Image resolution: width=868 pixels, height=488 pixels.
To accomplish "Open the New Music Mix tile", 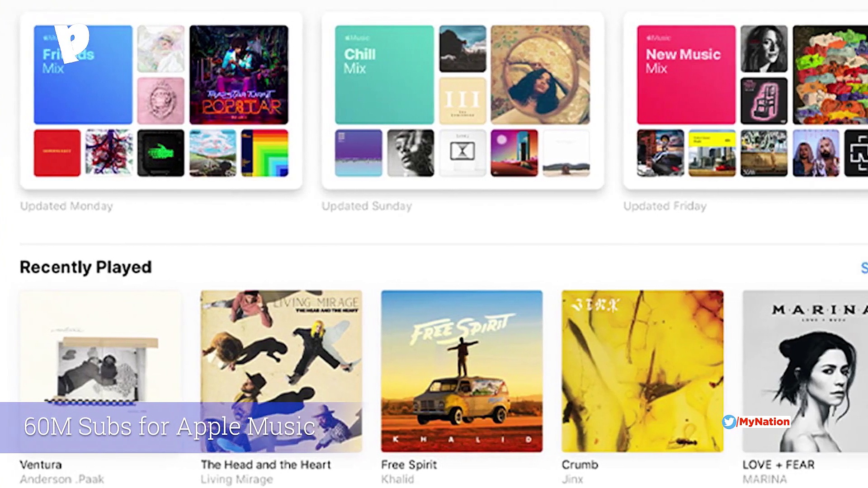I will (x=686, y=75).
